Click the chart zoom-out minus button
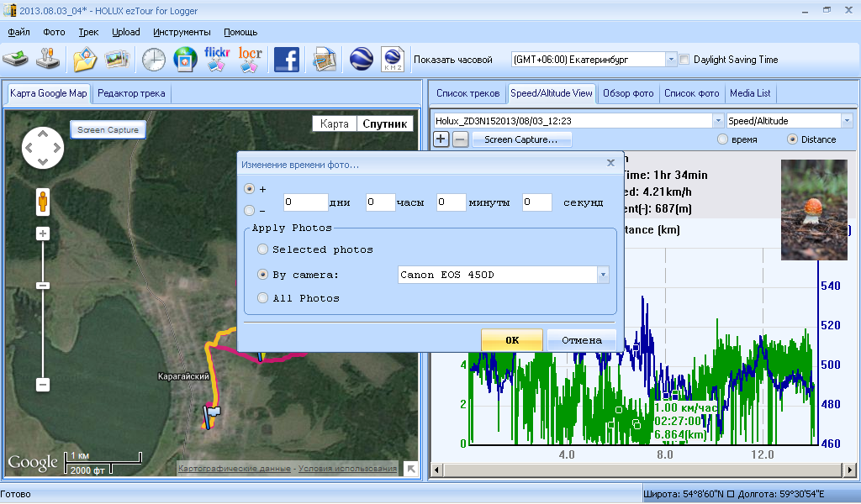The height and width of the screenshot is (504, 861). (461, 139)
